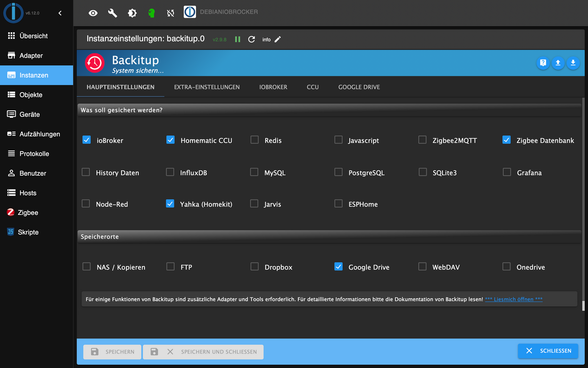Enable the Dropbox storage checkbox
This screenshot has width=588, height=368.
(x=254, y=266)
